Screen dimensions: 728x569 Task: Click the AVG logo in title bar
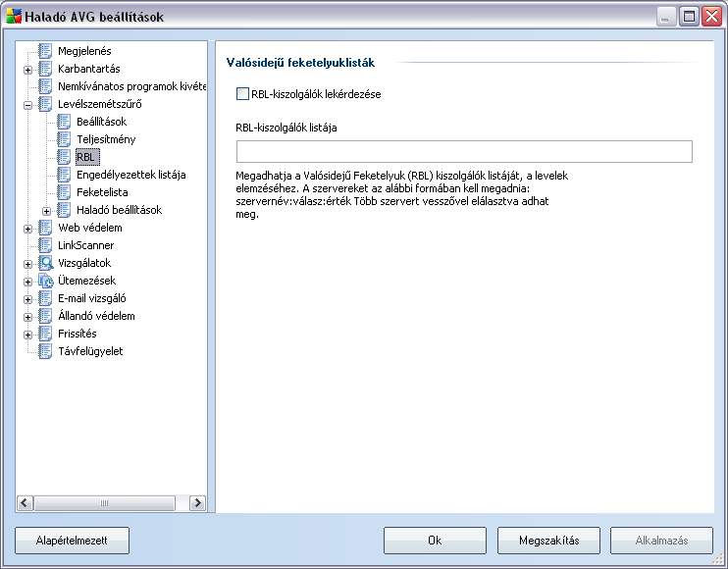[14, 17]
